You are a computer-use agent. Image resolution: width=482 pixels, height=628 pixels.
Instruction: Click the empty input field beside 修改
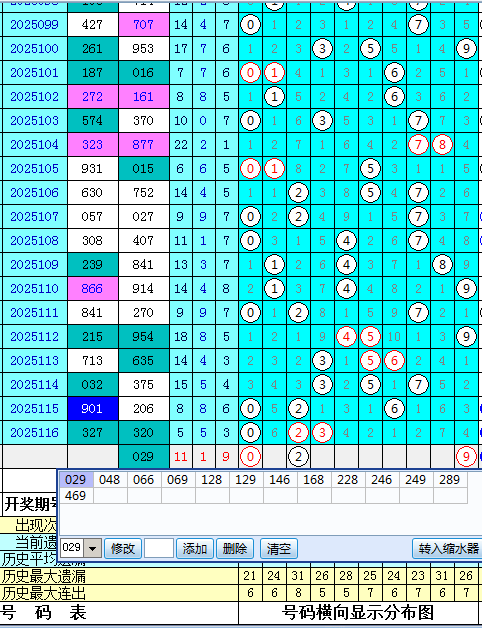(x=159, y=548)
